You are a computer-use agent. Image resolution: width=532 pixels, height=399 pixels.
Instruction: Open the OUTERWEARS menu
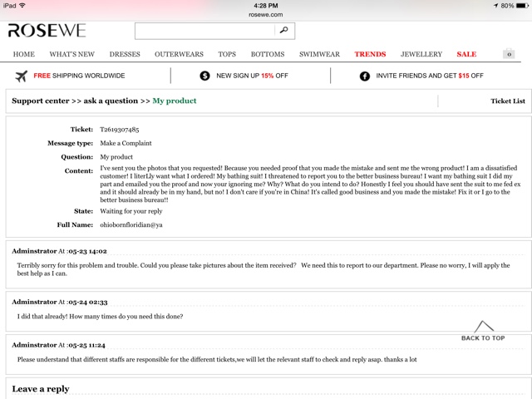click(179, 54)
